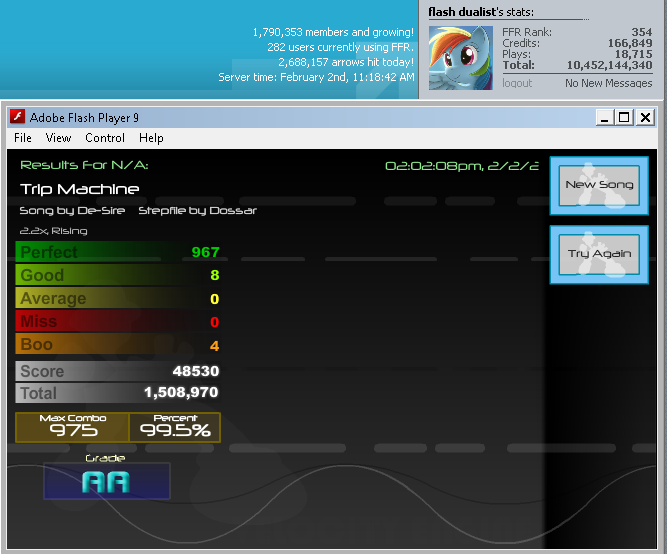Open the Help menu
The width and height of the screenshot is (667, 554).
click(x=151, y=138)
